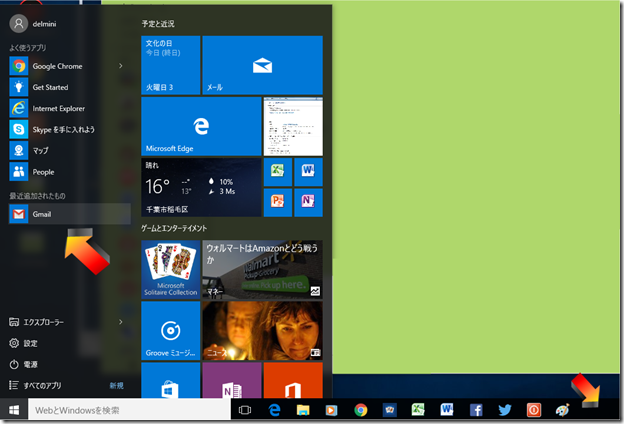
Task: Click the delmini user account
Action: [33, 24]
